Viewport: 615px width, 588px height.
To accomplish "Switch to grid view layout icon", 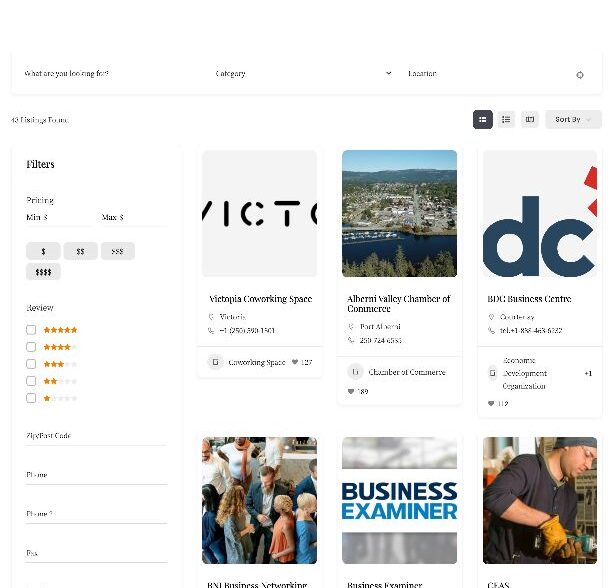I will coord(482,120).
